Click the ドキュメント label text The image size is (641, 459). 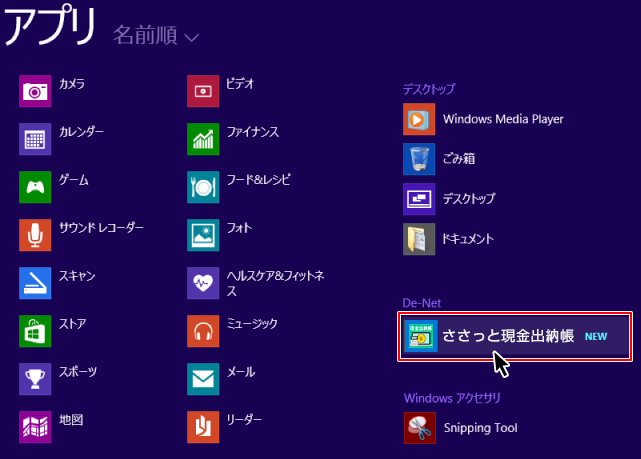tap(468, 239)
